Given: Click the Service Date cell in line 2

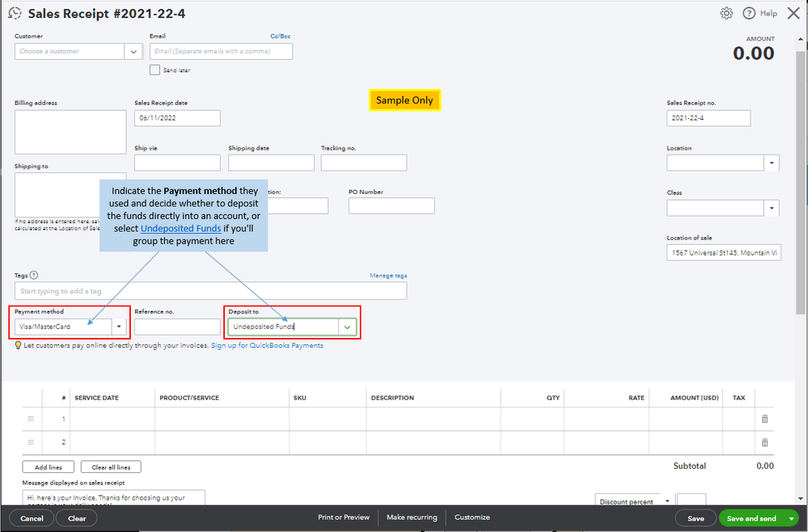Looking at the screenshot, I should pos(112,442).
